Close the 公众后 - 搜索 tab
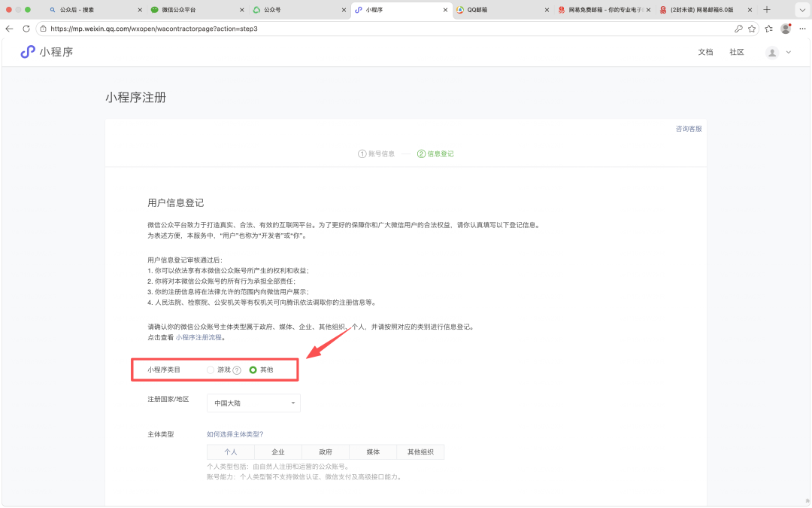This screenshot has height=508, width=812. pos(140,10)
